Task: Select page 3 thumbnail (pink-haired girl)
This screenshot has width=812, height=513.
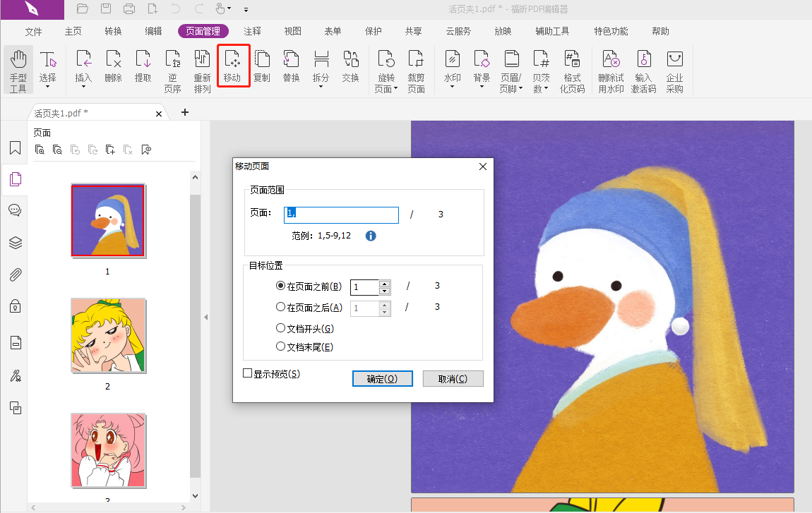Action: [108, 450]
